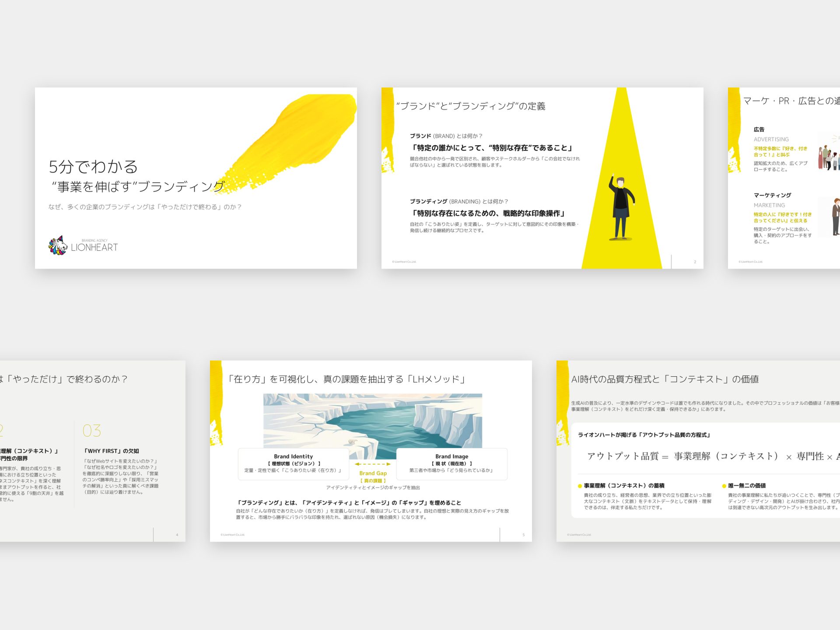840x630 pixels.
Task: Click the yellow number "03"
Action: (92, 431)
